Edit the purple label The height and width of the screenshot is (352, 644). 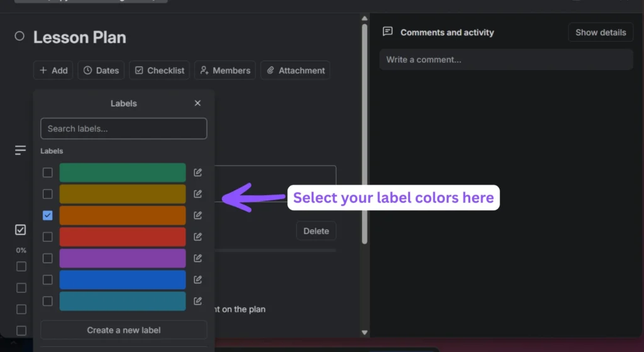click(197, 258)
